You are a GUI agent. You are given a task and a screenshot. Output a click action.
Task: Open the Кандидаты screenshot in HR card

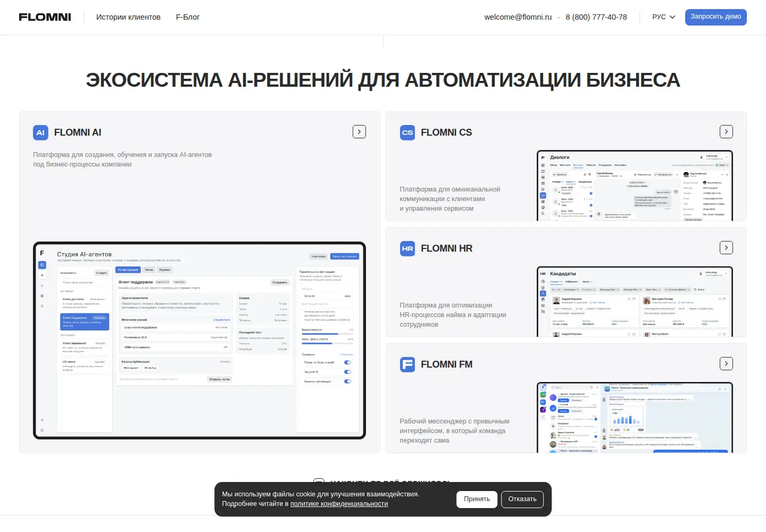(x=635, y=302)
